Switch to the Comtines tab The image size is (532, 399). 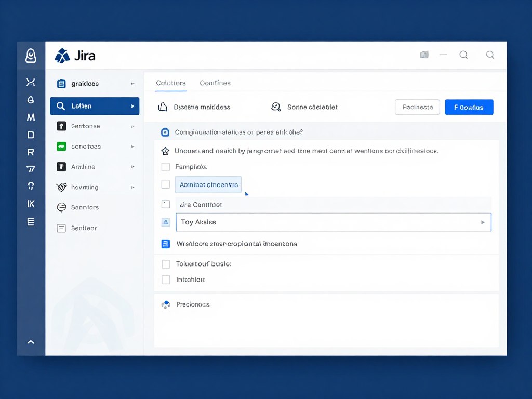click(215, 83)
